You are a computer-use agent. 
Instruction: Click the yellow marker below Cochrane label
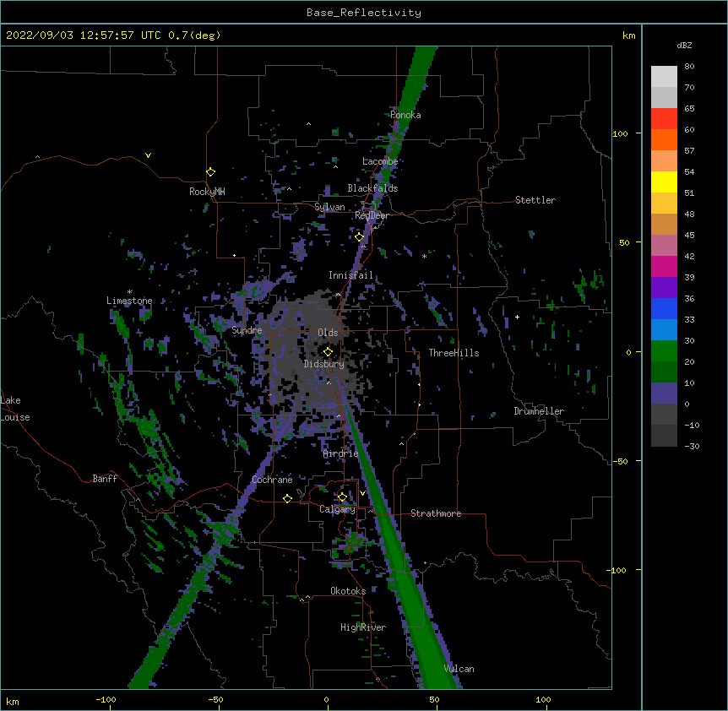coord(287,498)
